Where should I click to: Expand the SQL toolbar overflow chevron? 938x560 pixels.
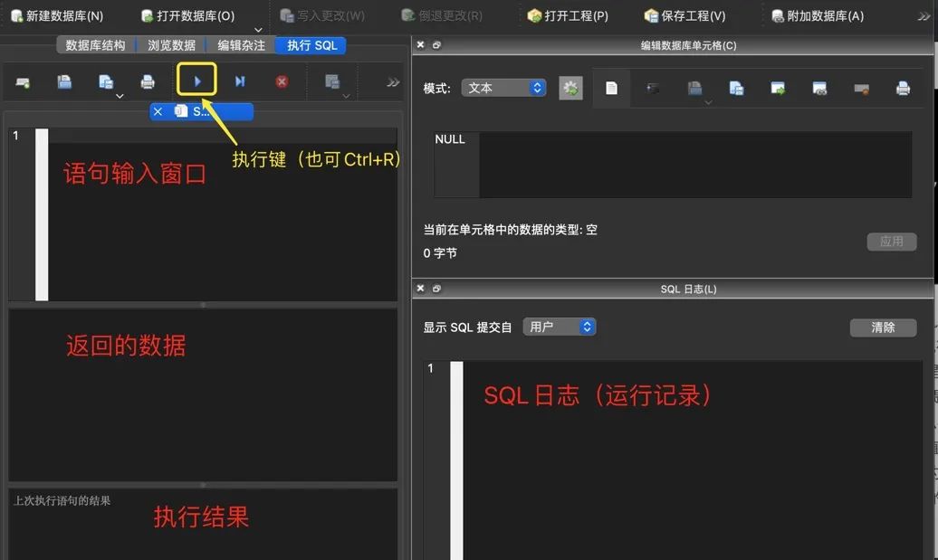tap(393, 82)
